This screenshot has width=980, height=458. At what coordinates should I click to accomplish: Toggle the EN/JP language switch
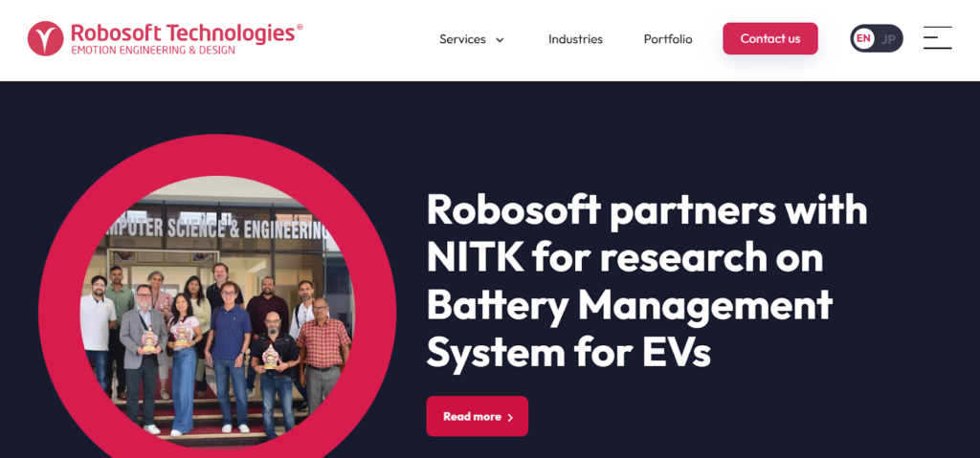coord(877,39)
